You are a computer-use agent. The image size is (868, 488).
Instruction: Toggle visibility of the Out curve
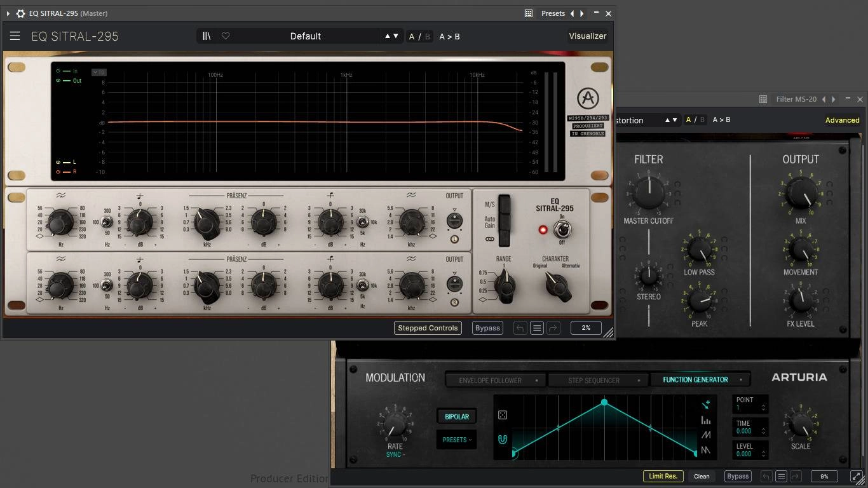coord(58,81)
